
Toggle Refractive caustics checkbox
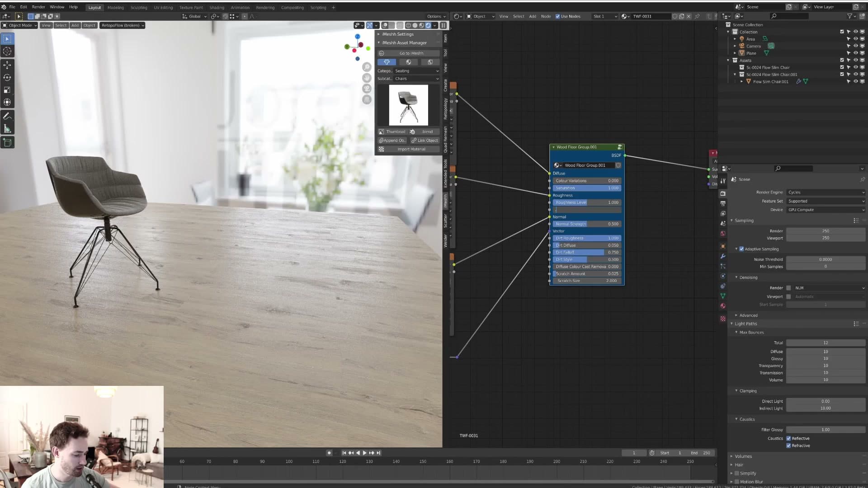[788, 446]
